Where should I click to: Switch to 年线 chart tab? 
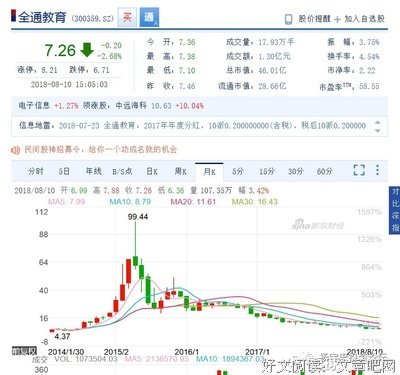[x=93, y=171]
